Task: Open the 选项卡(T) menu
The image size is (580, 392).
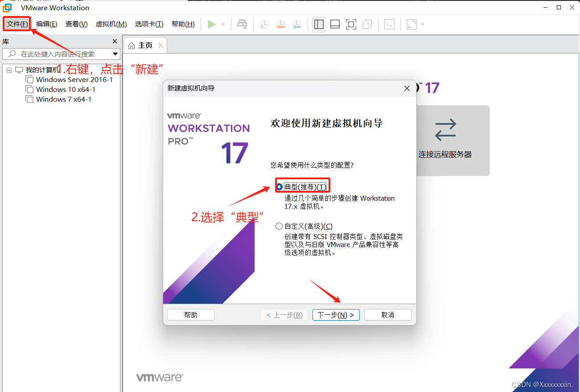Action: click(149, 24)
